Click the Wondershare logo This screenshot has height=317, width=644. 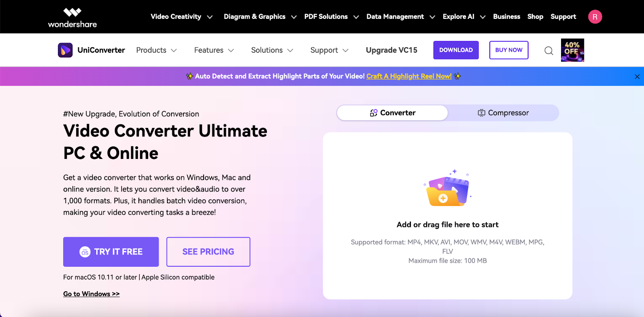coord(72,18)
